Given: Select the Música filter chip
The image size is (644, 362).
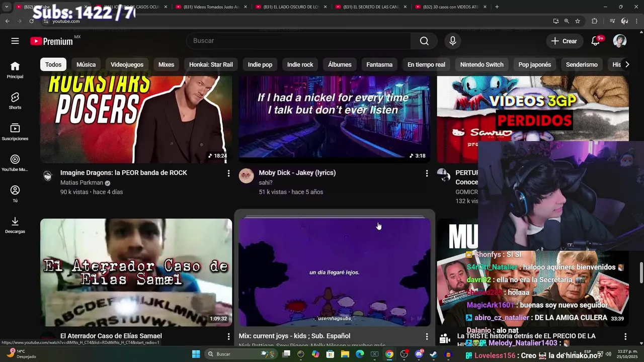Looking at the screenshot, I should tap(86, 64).
